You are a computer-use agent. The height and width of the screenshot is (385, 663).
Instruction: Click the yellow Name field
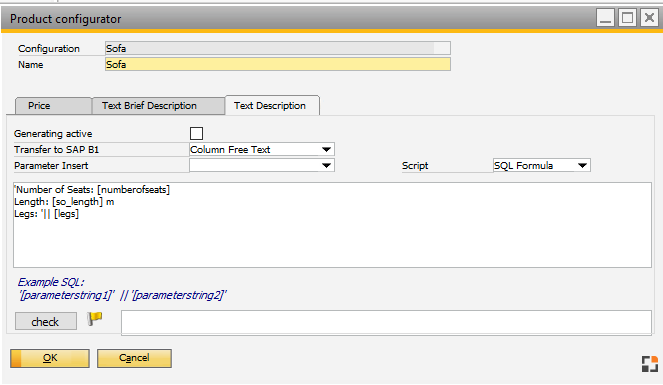[x=277, y=64]
